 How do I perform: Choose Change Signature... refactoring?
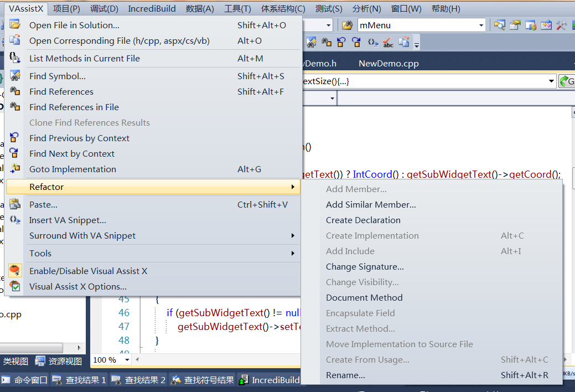click(x=365, y=266)
